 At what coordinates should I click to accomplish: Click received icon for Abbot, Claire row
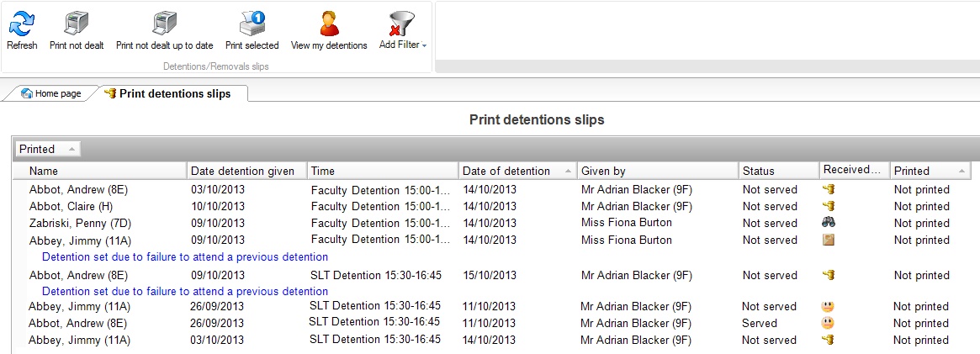829,205
